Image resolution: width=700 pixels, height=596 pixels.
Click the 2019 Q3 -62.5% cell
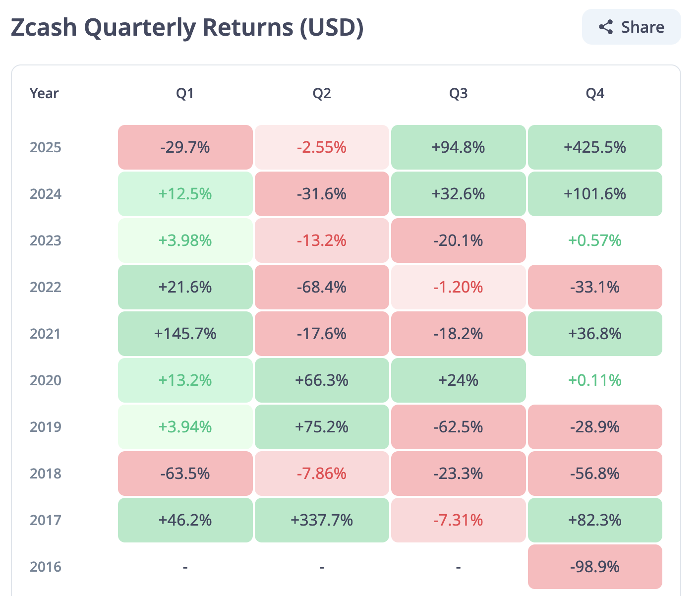458,427
